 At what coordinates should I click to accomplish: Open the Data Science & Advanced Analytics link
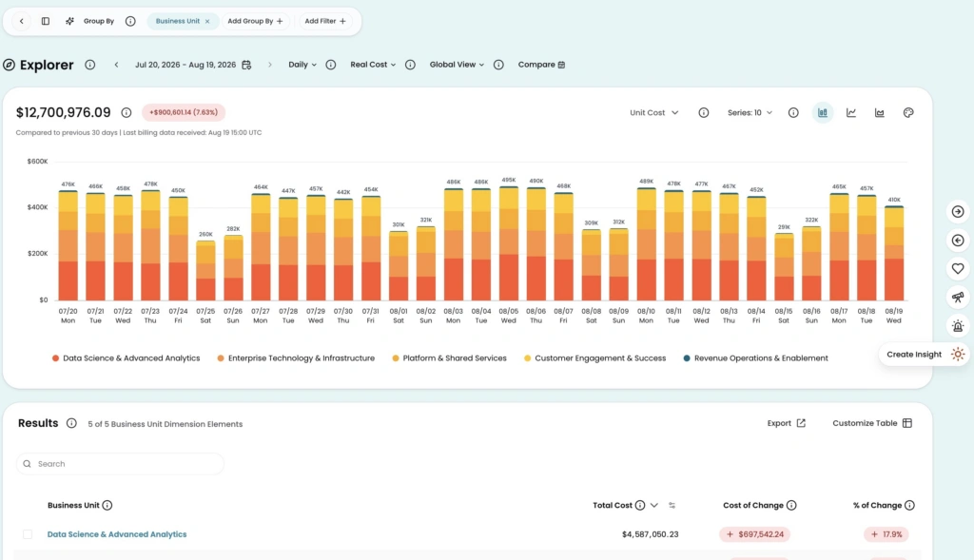point(117,534)
